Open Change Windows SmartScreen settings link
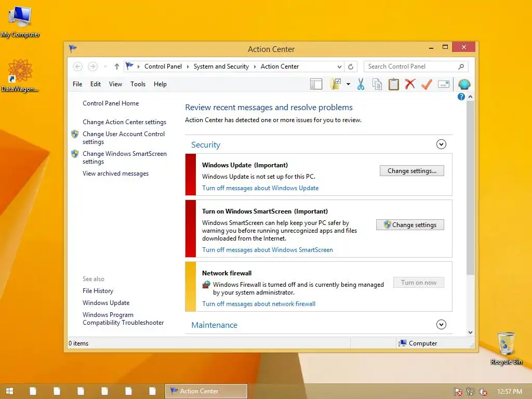Viewport: 532px width, 399px height. point(125,157)
